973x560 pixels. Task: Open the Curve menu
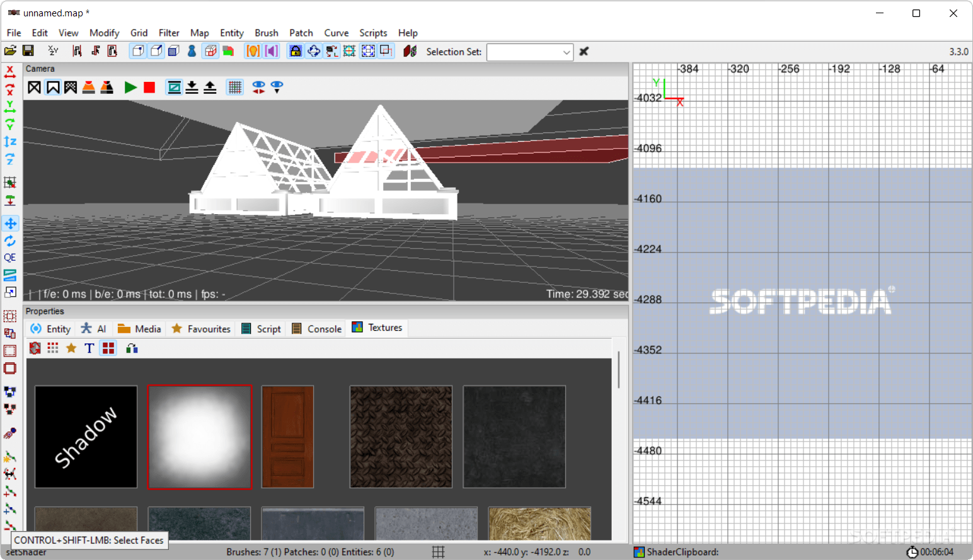coord(336,33)
